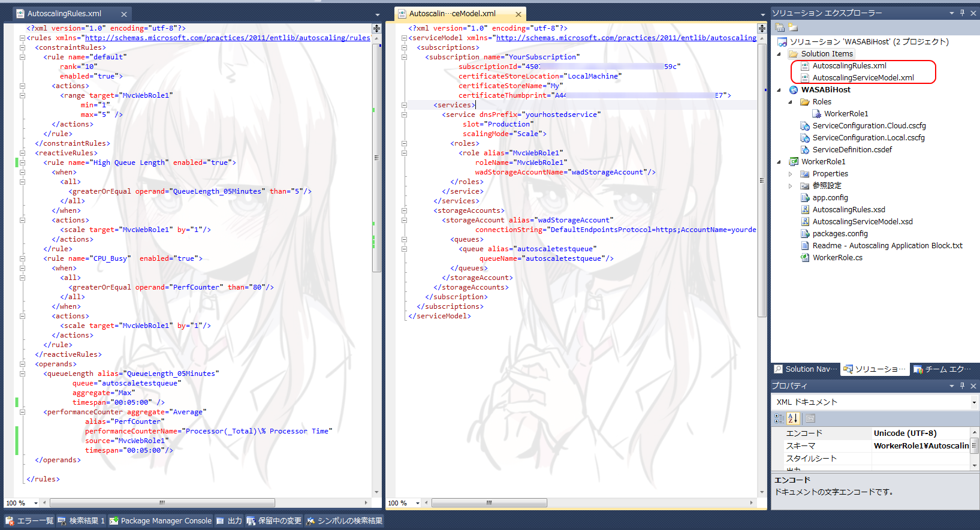Open the Solution Navigator tab
This screenshot has width=980, height=530.
point(805,369)
